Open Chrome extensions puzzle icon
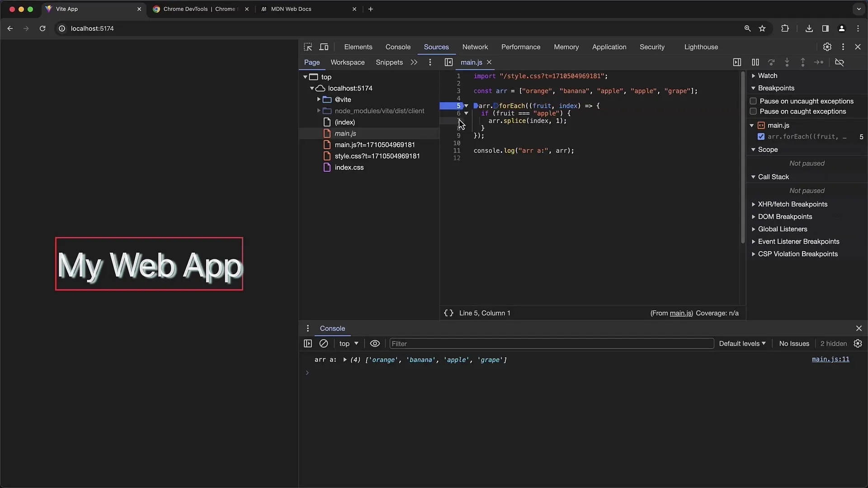The width and height of the screenshot is (868, 488). [785, 28]
